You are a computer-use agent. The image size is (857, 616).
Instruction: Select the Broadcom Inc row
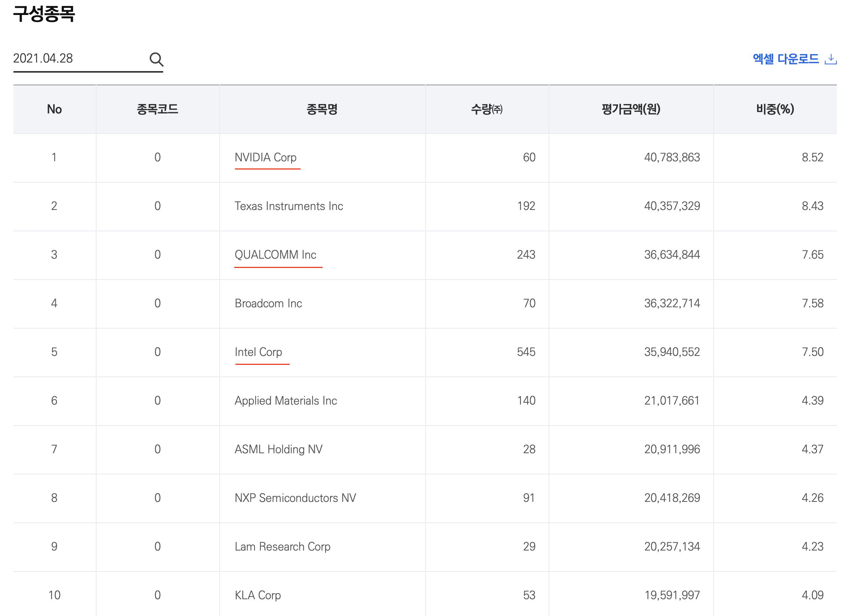point(268,304)
